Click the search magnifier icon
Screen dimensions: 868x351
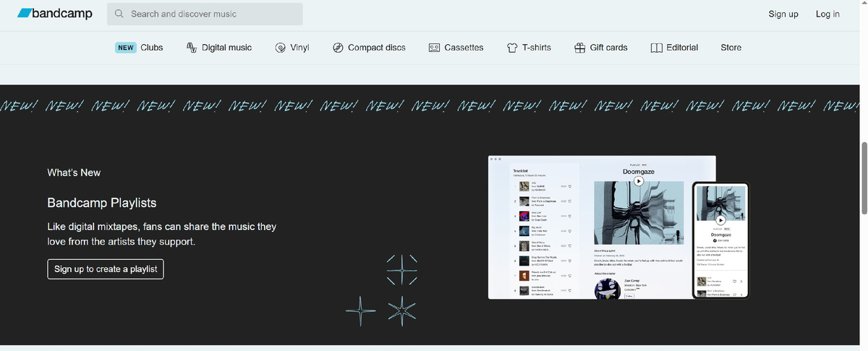click(119, 14)
